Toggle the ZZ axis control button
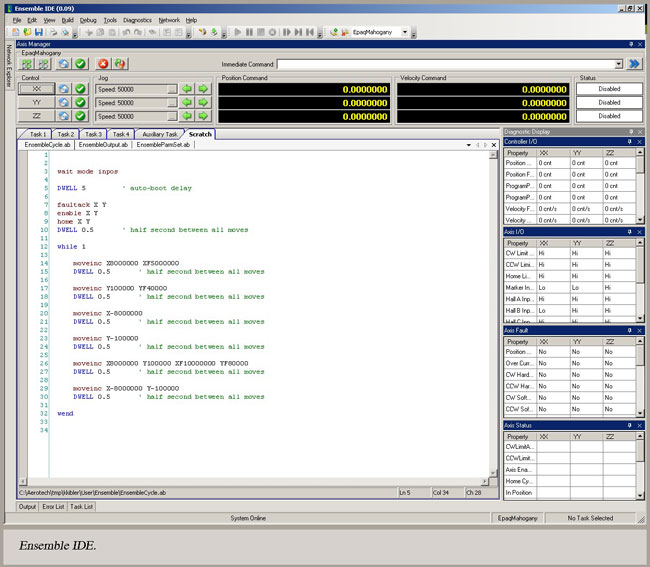Screen dimensions: 650x567 tap(36, 116)
